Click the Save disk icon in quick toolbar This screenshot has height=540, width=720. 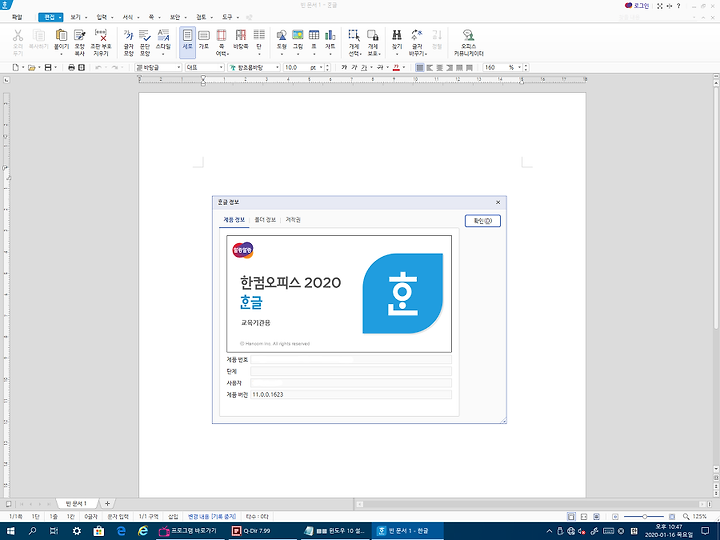48,68
